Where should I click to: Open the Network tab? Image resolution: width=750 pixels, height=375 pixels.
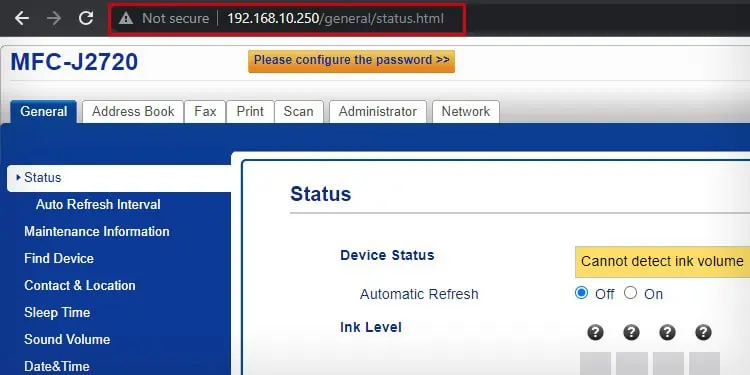click(x=465, y=111)
